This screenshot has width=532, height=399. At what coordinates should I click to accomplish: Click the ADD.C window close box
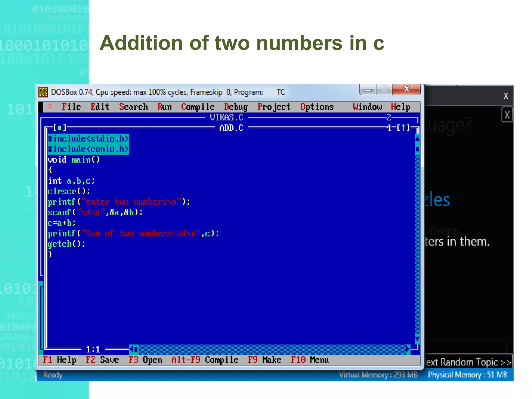click(60, 128)
